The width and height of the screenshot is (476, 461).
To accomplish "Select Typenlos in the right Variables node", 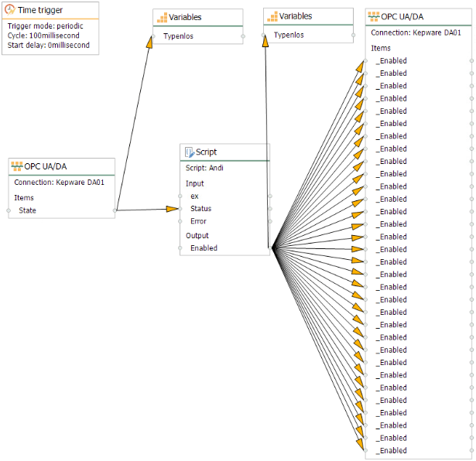I will (x=289, y=35).
